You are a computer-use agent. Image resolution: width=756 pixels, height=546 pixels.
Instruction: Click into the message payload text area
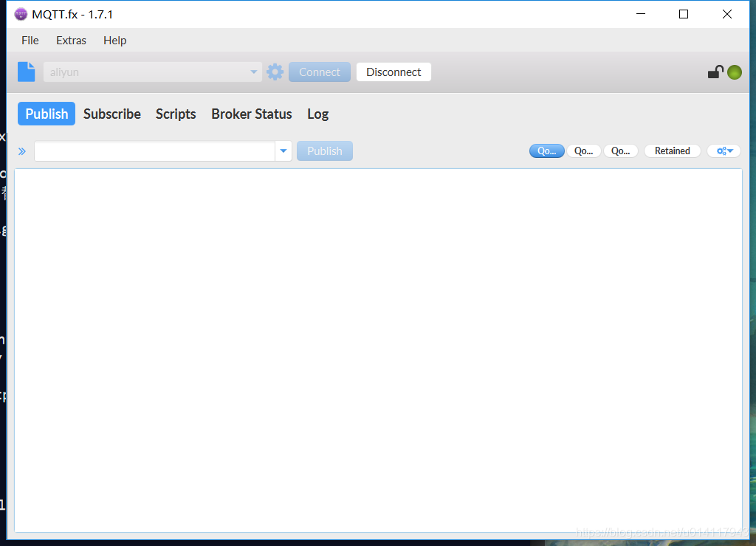379,350
